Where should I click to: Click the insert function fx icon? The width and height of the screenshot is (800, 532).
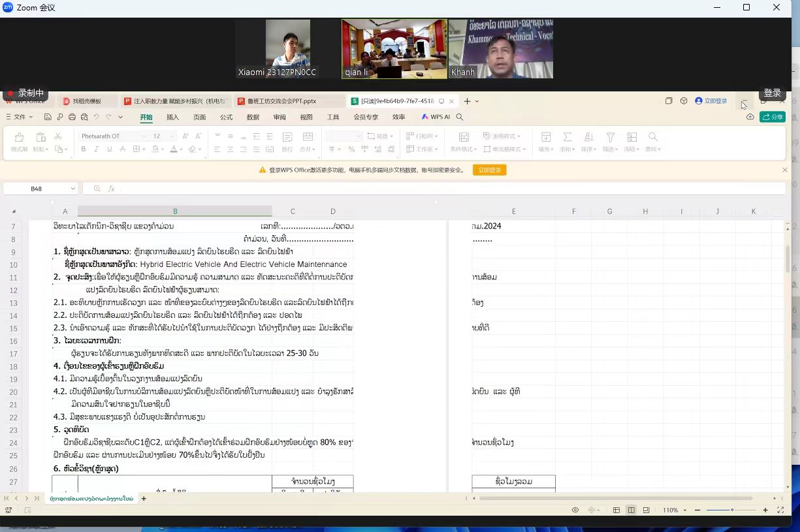point(112,189)
